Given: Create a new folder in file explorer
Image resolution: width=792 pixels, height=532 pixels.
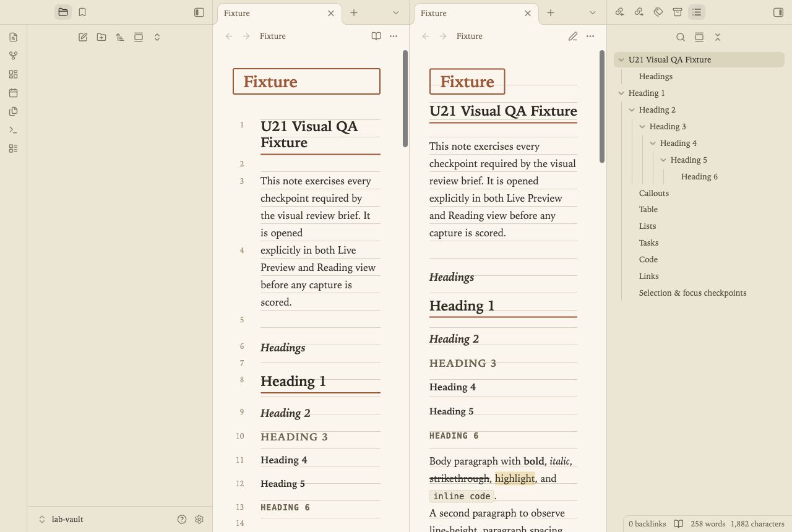Looking at the screenshot, I should tap(101, 37).
